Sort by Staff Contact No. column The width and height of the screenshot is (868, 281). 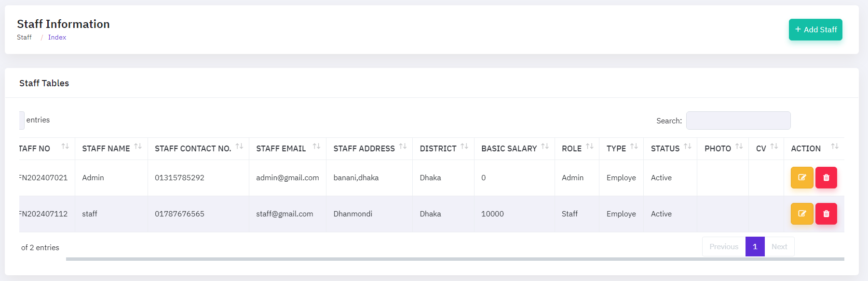coord(239,147)
